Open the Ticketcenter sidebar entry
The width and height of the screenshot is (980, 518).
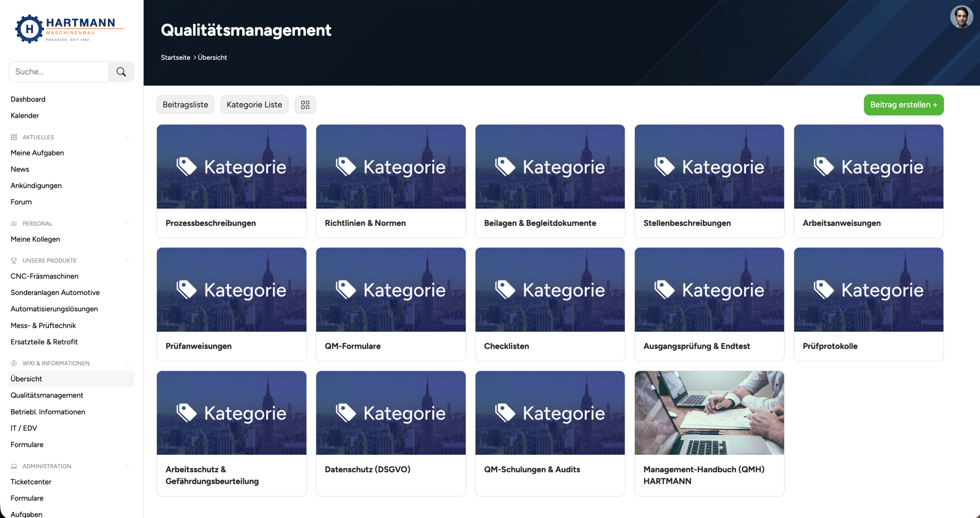tap(30, 482)
